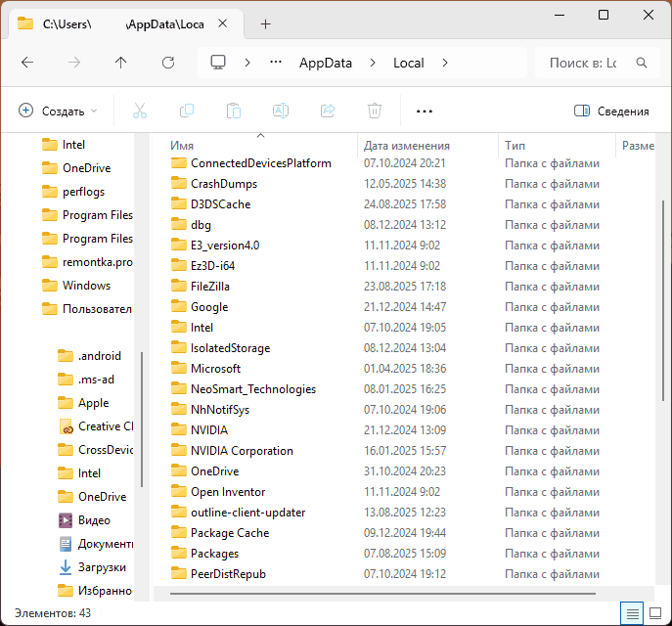Select the PeerDistRepub folder

pos(218,574)
